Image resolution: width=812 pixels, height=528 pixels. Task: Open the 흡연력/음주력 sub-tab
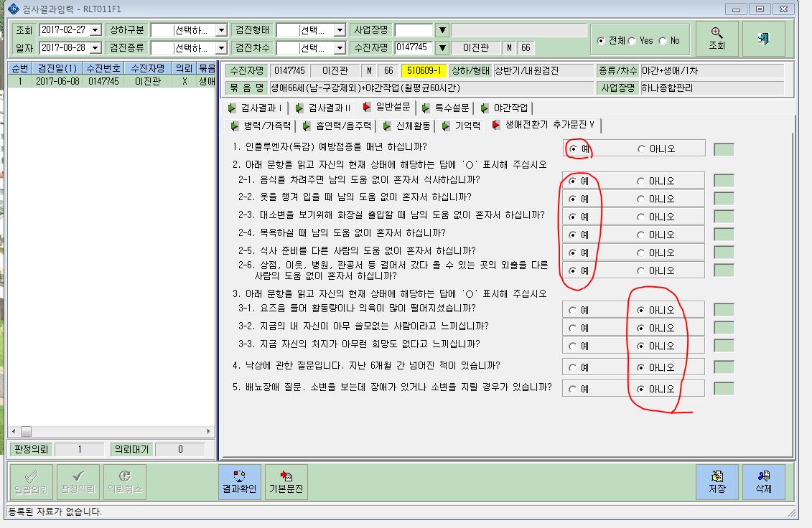[337, 126]
